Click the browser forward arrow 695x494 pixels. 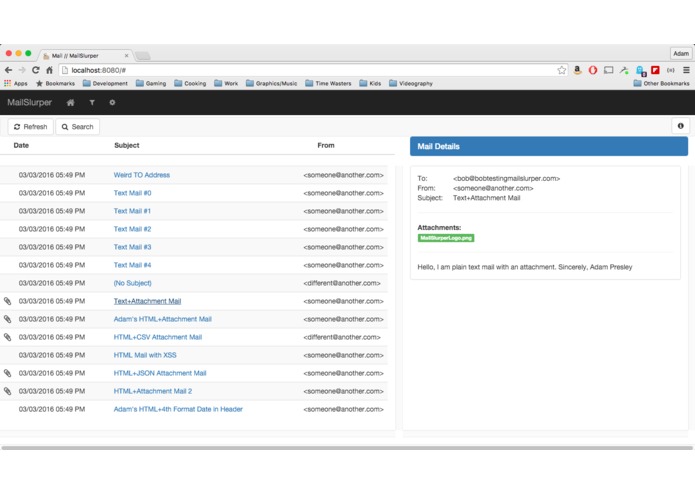point(22,70)
